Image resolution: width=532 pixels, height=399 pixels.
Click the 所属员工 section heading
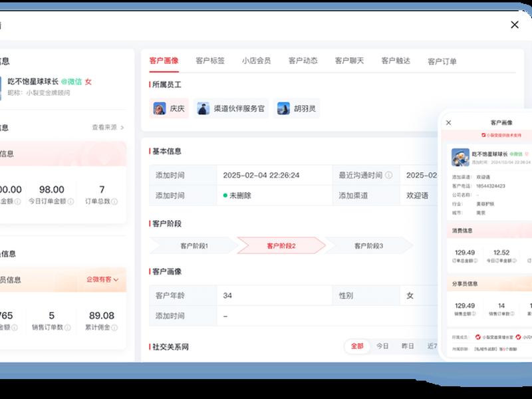[x=167, y=84]
